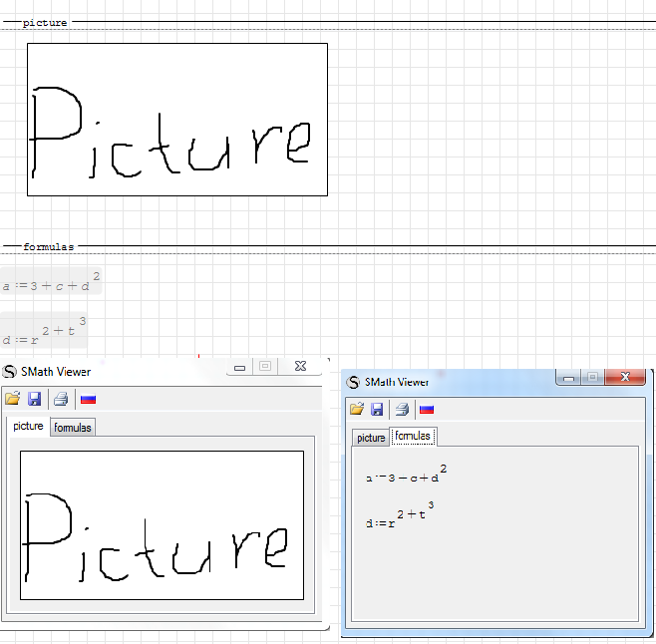
Task: Switch language via flag in right SMath Viewer
Action: [x=427, y=409]
